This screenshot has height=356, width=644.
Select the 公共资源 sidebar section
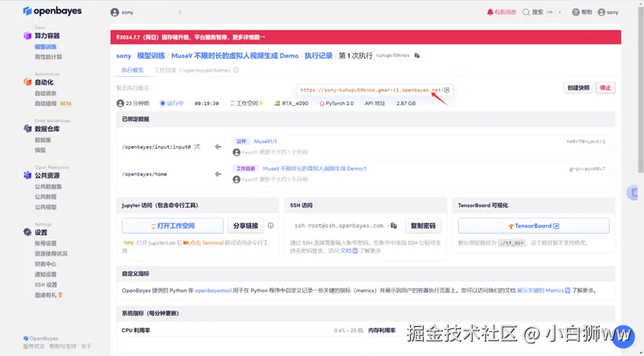tap(42, 176)
